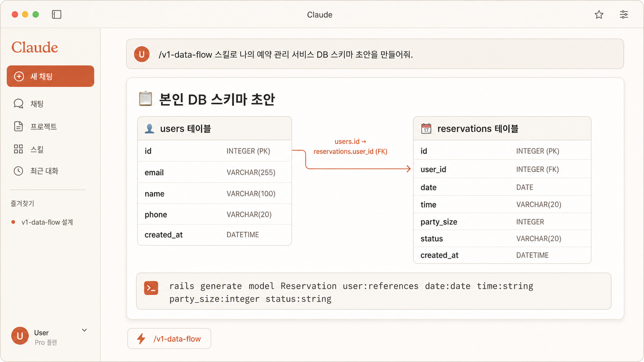644x362 pixels.
Task: Click VARCHAR(100) type value
Action: tap(251, 194)
